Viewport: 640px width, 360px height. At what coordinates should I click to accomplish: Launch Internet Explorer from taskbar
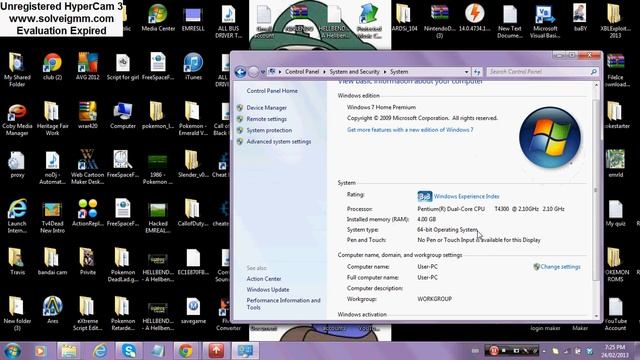click(x=99, y=351)
